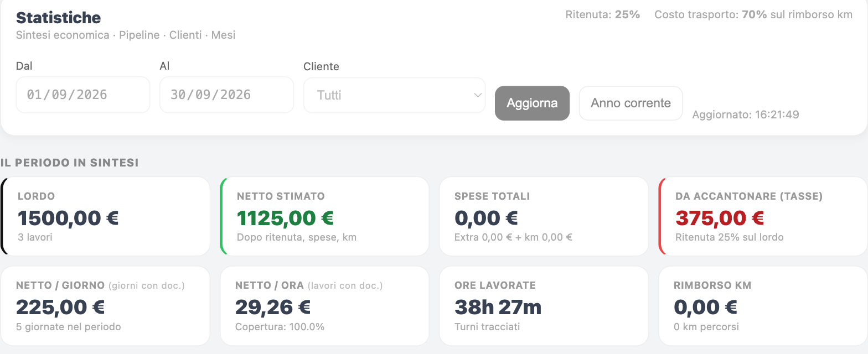Image resolution: width=868 pixels, height=354 pixels.
Task: Select the Netto stimato 1125,00 € card
Action: 324,216
